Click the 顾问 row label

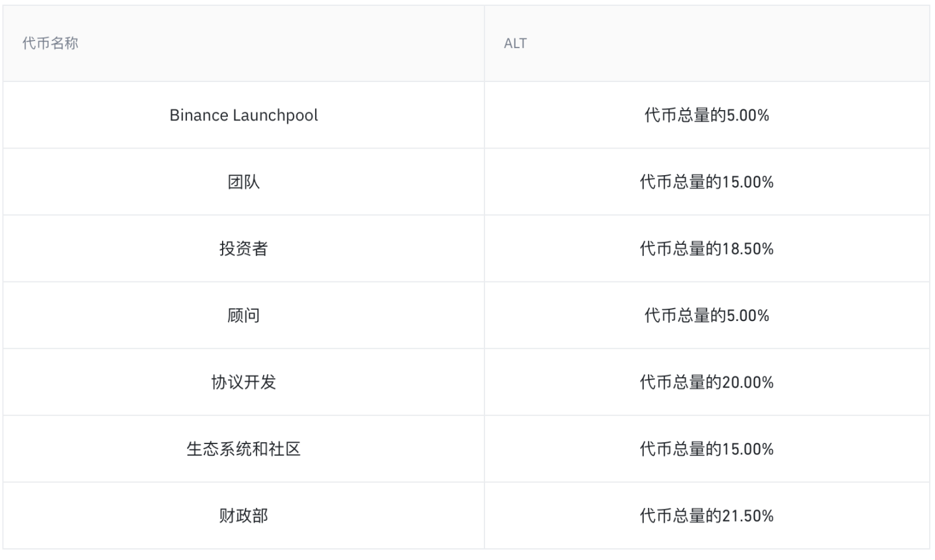(x=244, y=316)
